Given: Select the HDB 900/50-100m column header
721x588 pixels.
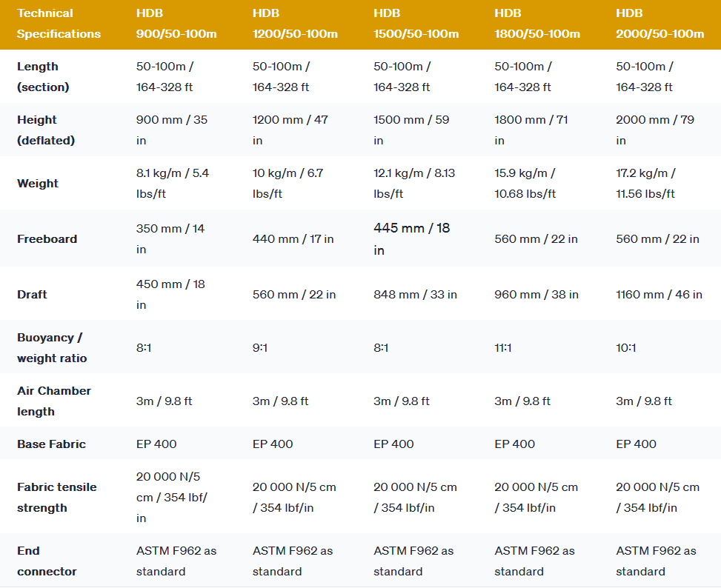Looking at the screenshot, I should [x=178, y=24].
